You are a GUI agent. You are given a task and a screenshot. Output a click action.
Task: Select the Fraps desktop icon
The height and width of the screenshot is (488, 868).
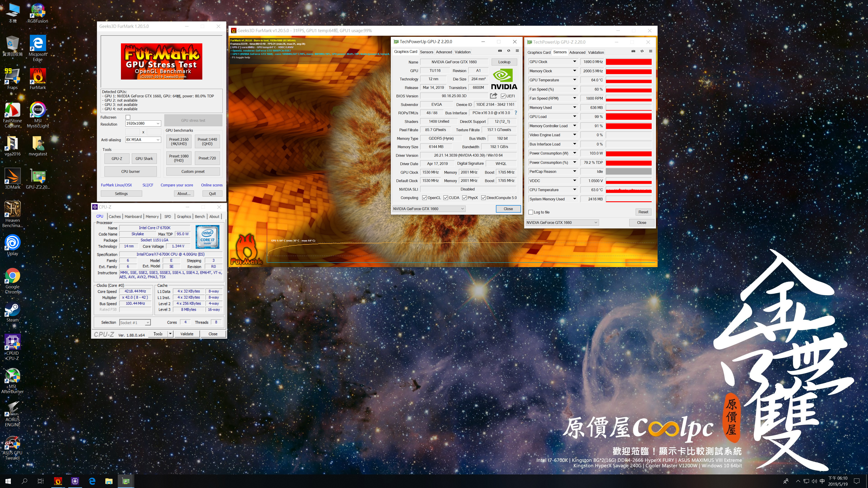[12, 78]
